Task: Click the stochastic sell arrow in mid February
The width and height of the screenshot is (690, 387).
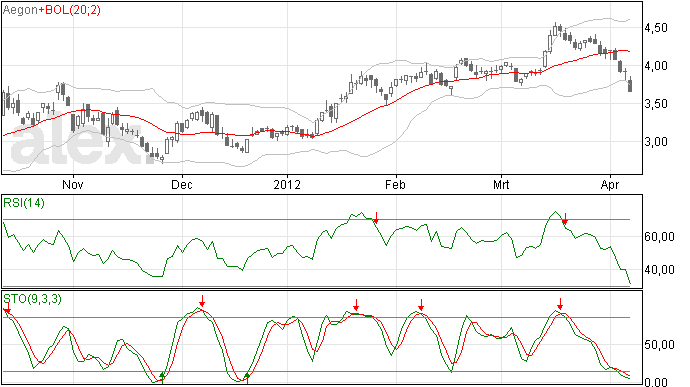Action: (421, 305)
